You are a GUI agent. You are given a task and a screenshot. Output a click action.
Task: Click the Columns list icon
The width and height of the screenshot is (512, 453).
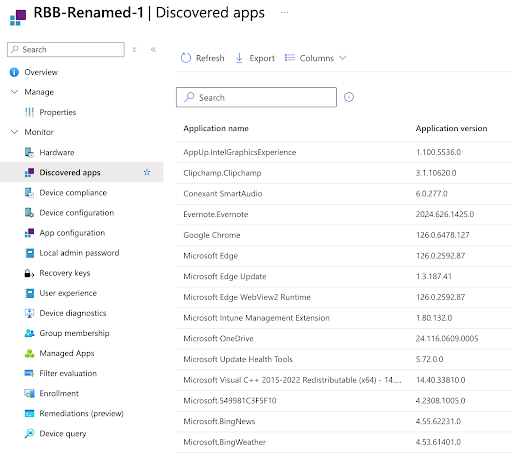[290, 58]
